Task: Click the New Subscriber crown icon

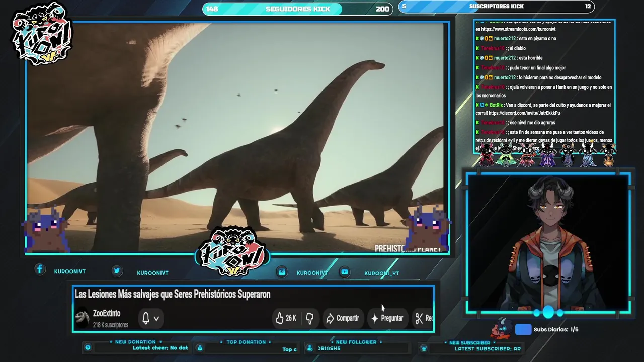Action: 424,347
